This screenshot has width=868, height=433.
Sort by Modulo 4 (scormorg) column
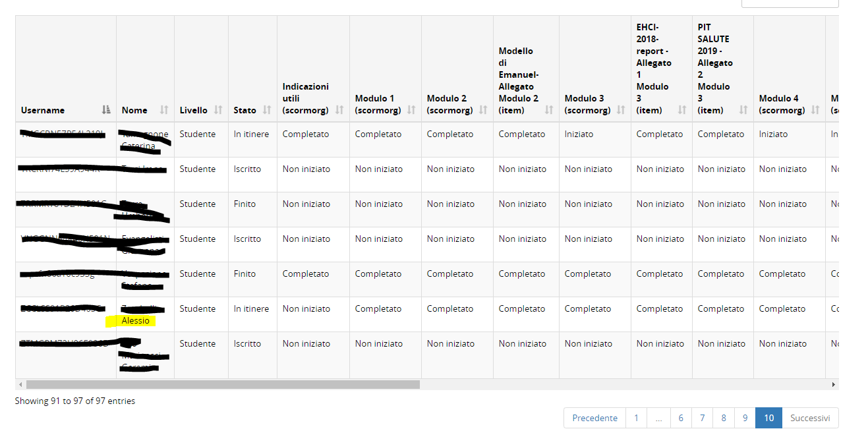[815, 110]
